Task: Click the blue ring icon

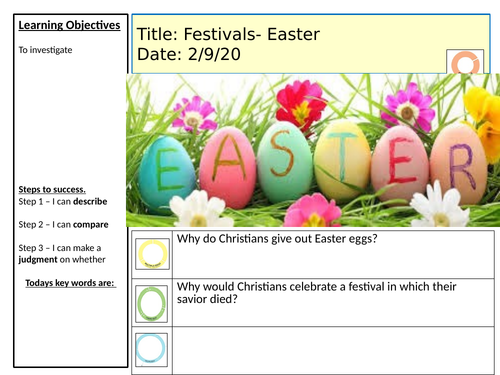Action: point(151,349)
